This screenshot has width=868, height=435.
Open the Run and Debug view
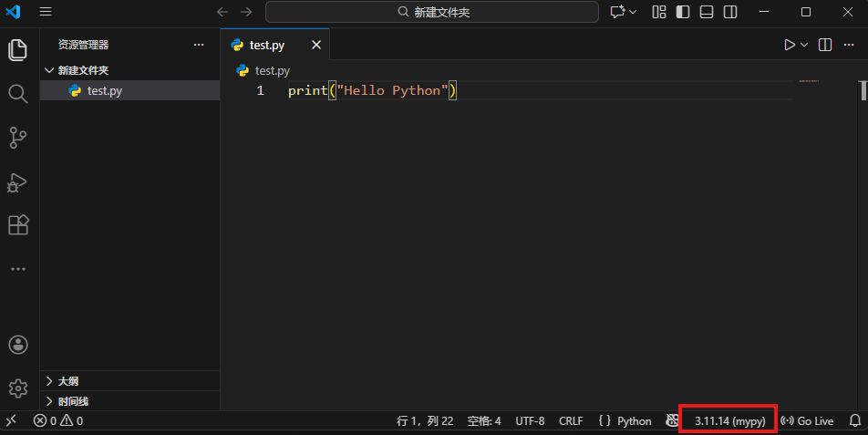tap(18, 182)
